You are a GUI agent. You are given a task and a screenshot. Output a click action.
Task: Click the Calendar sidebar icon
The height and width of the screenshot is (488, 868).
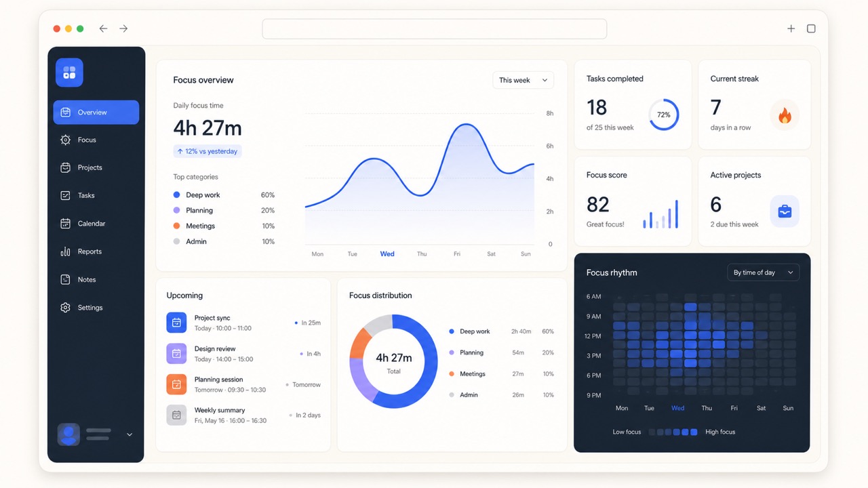tap(65, 223)
